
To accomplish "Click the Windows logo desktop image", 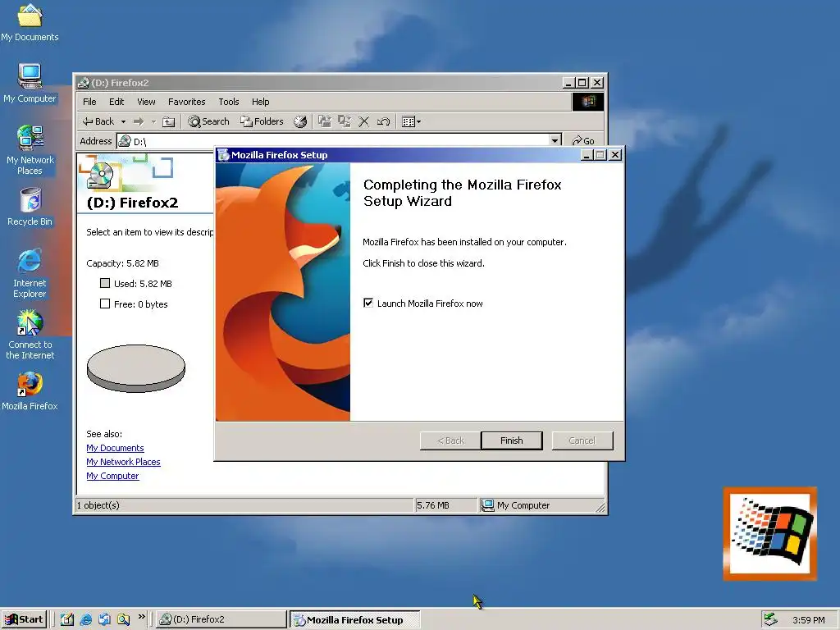I will pos(770,533).
